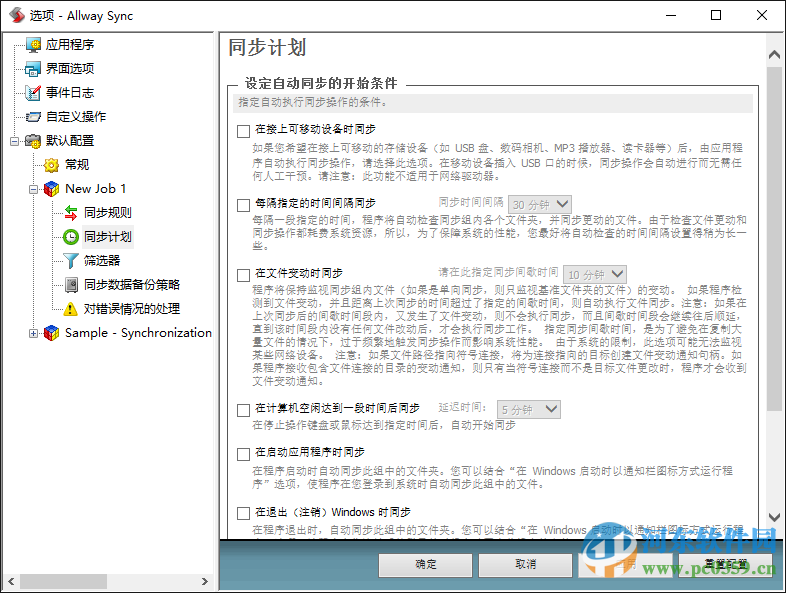
Task: Click the 常规 gear icon
Action: [x=52, y=165]
